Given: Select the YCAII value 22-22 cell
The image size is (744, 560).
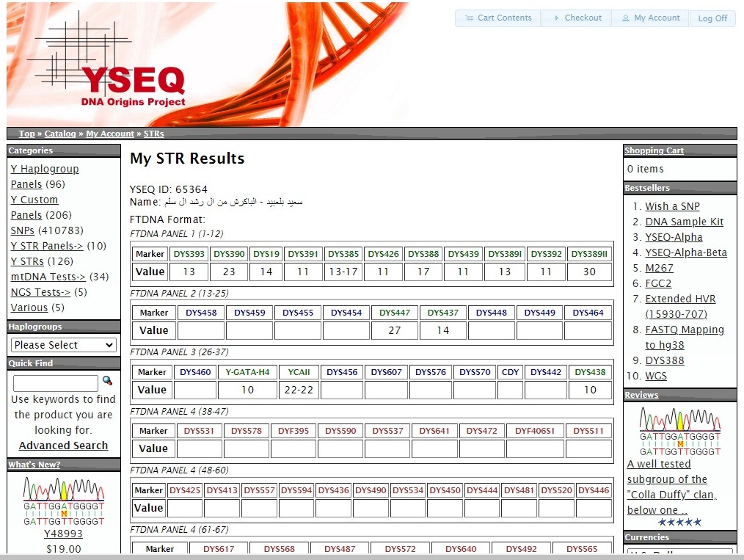Looking at the screenshot, I should [299, 390].
